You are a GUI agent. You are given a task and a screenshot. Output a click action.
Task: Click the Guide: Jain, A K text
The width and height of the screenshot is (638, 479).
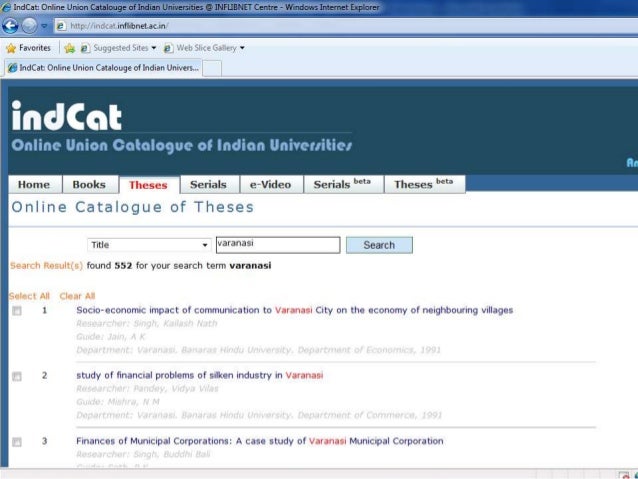[x=111, y=337]
